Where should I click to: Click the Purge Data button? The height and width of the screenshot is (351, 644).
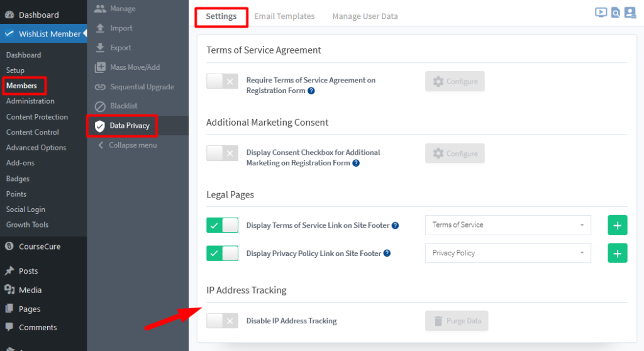pos(457,321)
